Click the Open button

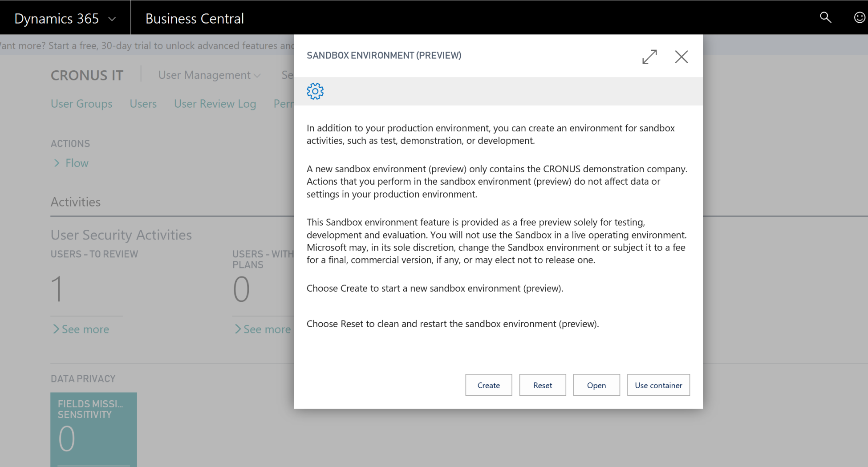coord(596,385)
